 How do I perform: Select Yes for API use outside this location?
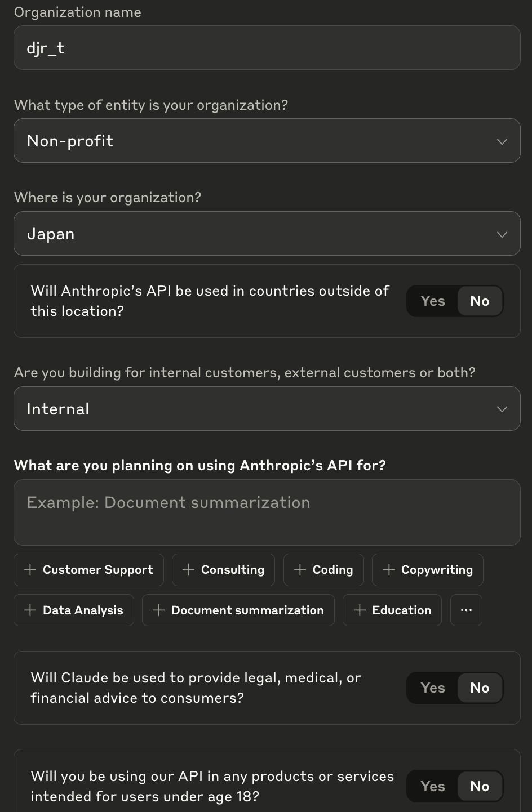(432, 301)
